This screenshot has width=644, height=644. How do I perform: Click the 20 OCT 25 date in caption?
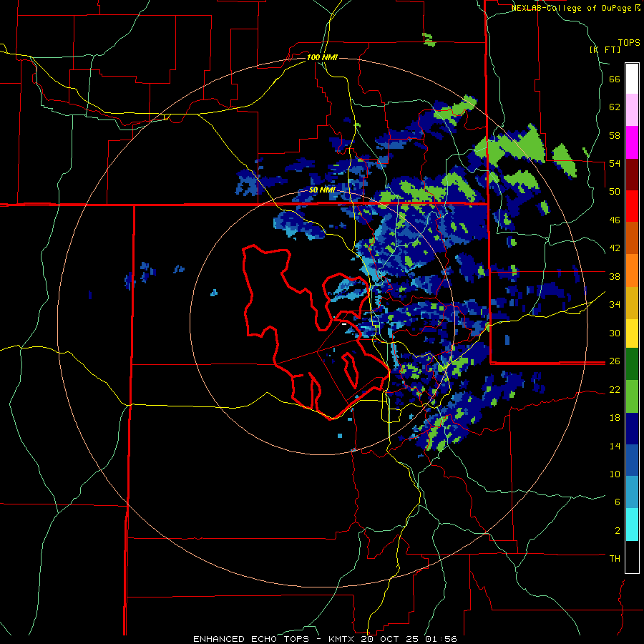(390, 639)
